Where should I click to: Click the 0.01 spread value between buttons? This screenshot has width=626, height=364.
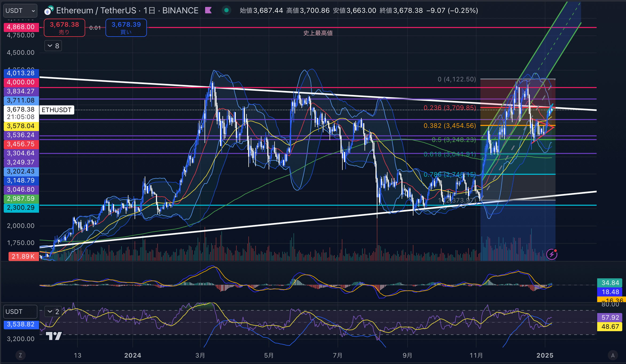pyautogui.click(x=95, y=28)
